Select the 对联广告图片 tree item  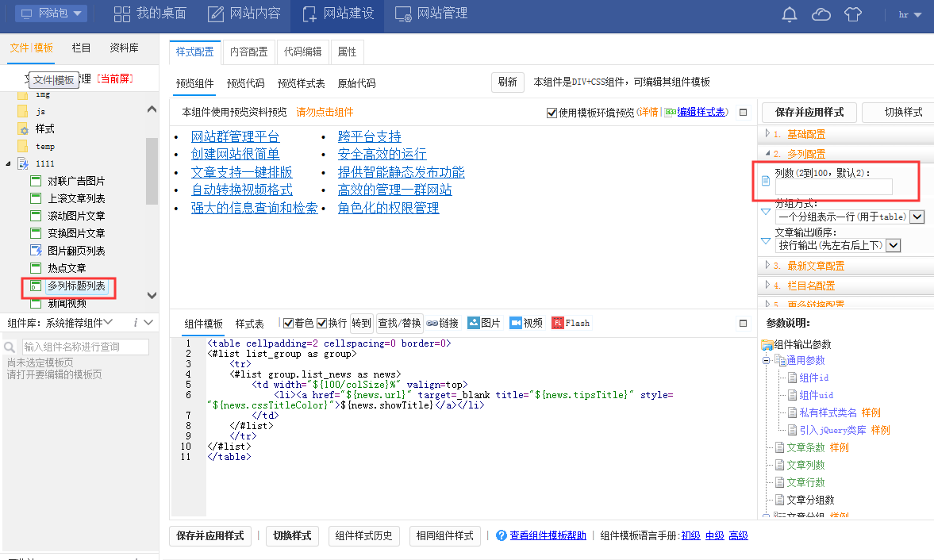(76, 182)
